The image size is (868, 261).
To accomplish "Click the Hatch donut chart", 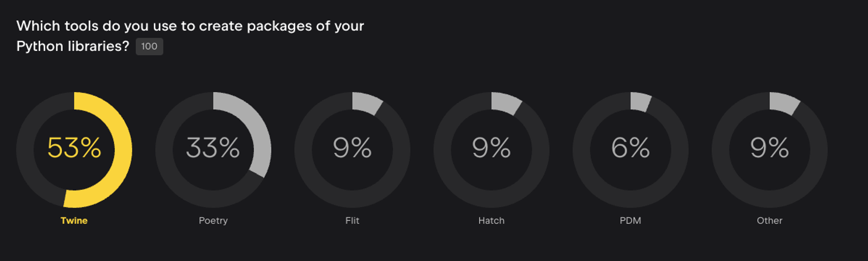I will coord(492,150).
